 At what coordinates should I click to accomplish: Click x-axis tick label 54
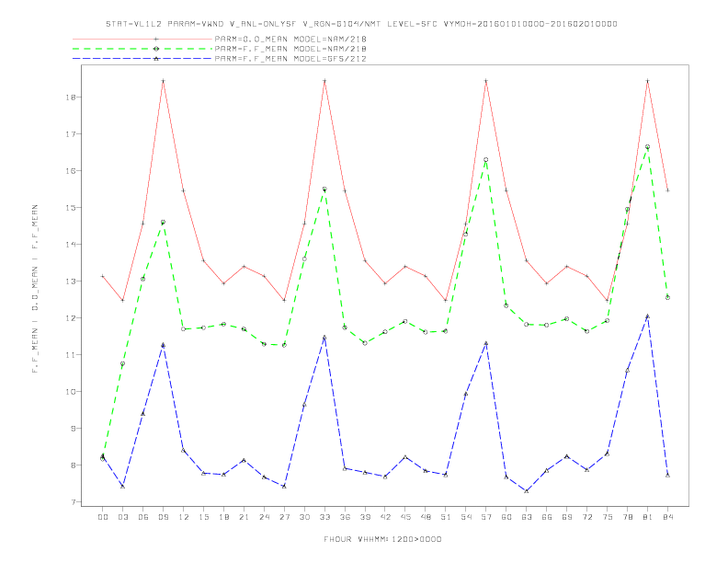pyautogui.click(x=466, y=517)
